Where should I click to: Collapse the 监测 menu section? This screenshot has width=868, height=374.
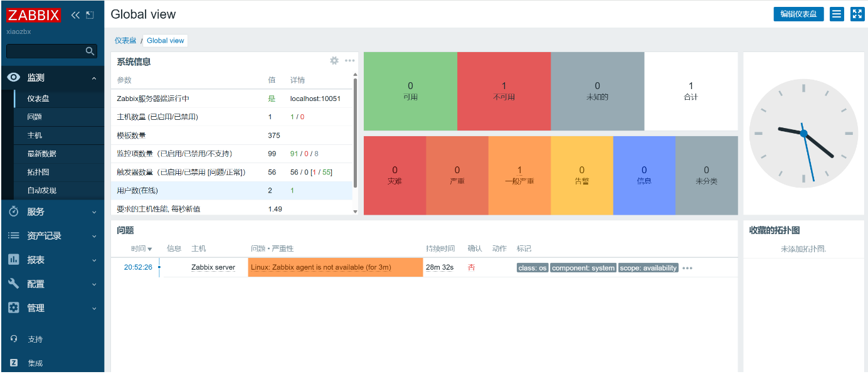point(94,78)
